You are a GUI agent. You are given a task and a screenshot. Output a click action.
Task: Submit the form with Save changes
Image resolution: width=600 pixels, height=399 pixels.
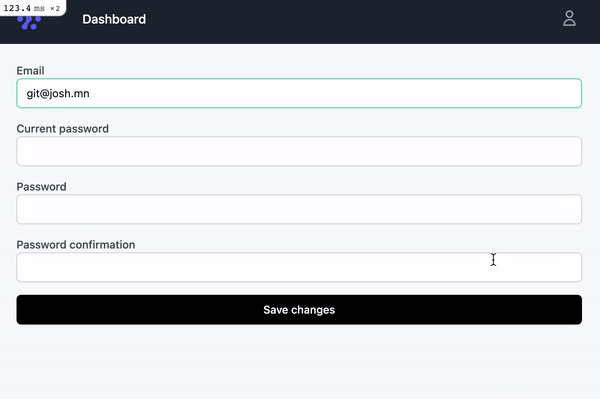coord(299,309)
